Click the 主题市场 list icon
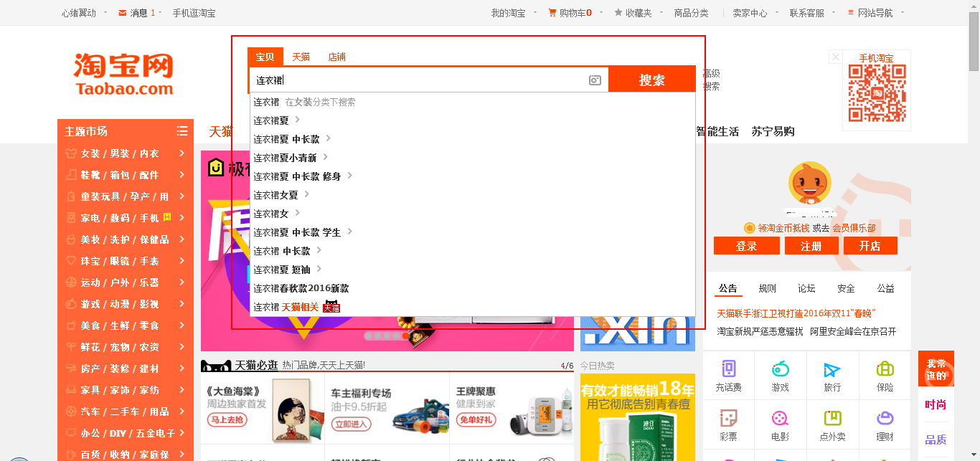The width and height of the screenshot is (980, 461). coord(182,131)
